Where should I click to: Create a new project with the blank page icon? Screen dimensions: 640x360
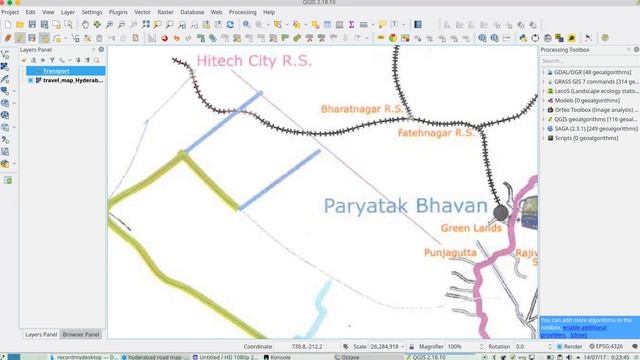point(8,25)
